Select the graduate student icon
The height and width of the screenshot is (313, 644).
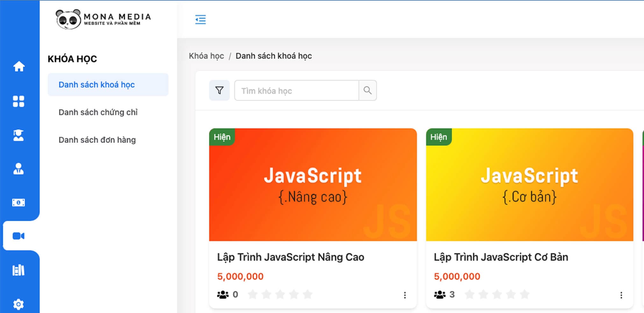pyautogui.click(x=18, y=135)
